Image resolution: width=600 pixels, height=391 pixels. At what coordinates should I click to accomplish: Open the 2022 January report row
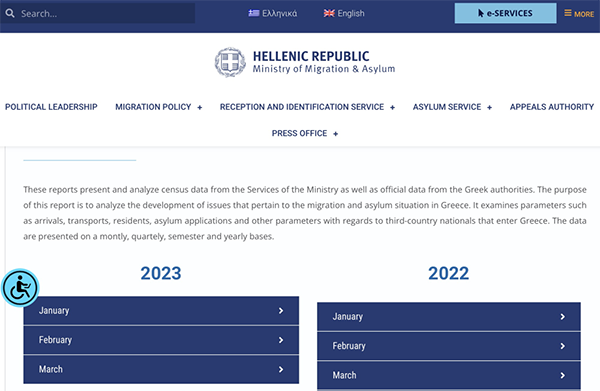click(x=449, y=317)
